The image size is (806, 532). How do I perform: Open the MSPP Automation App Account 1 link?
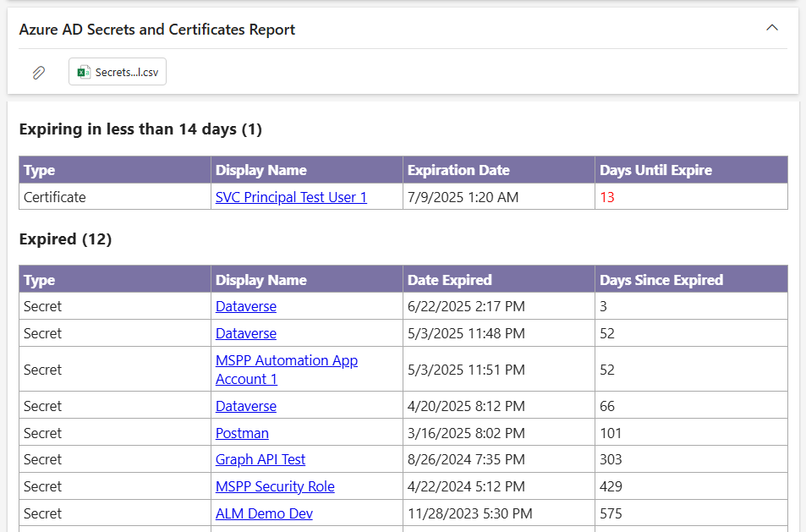[x=287, y=370]
